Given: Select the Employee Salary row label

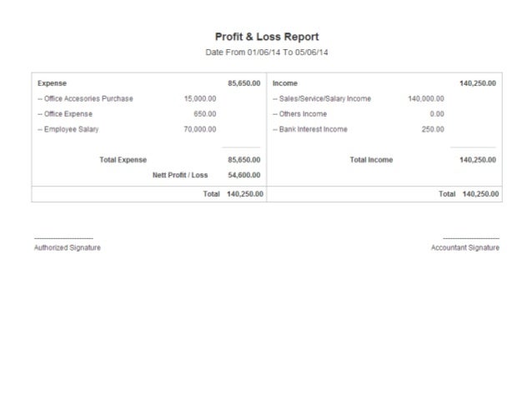Looking at the screenshot, I should [x=68, y=129].
